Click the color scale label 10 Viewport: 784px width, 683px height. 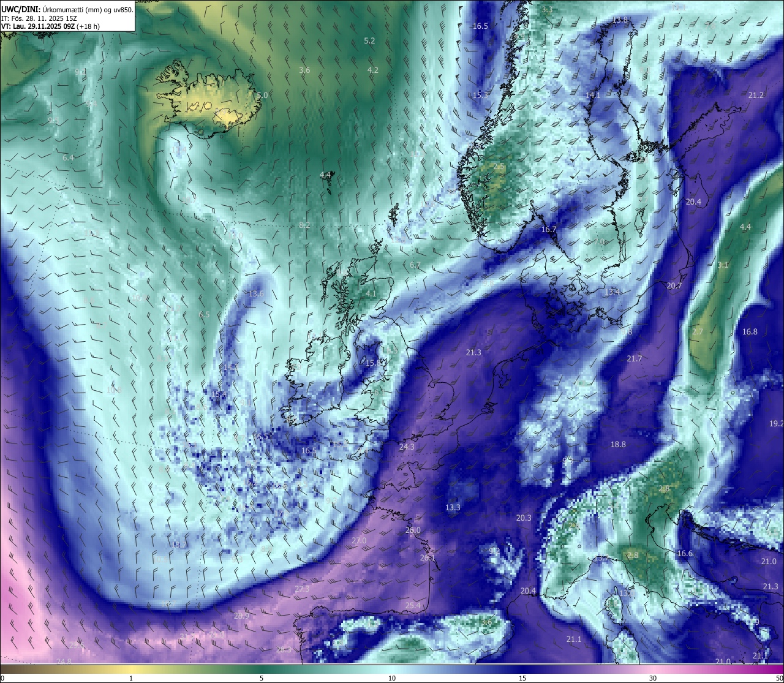(391, 678)
